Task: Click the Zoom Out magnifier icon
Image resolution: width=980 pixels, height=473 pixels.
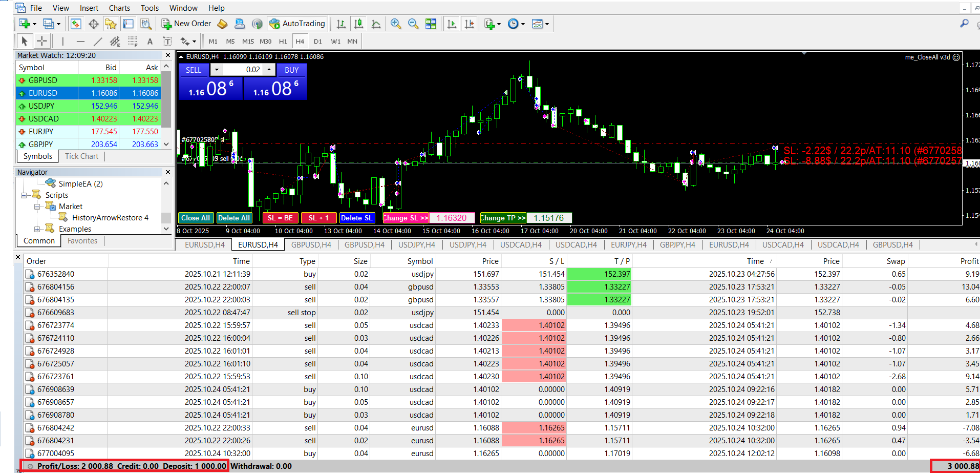Action: pyautogui.click(x=413, y=24)
